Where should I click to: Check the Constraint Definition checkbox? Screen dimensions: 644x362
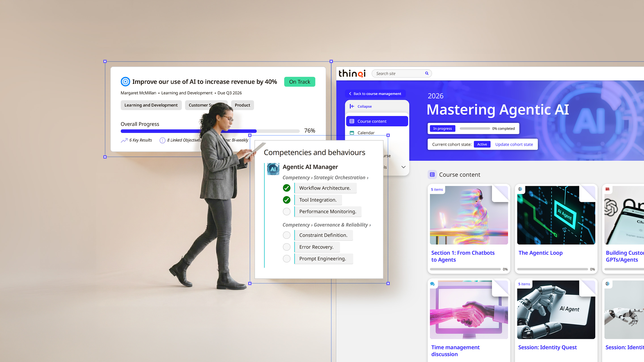(x=286, y=235)
